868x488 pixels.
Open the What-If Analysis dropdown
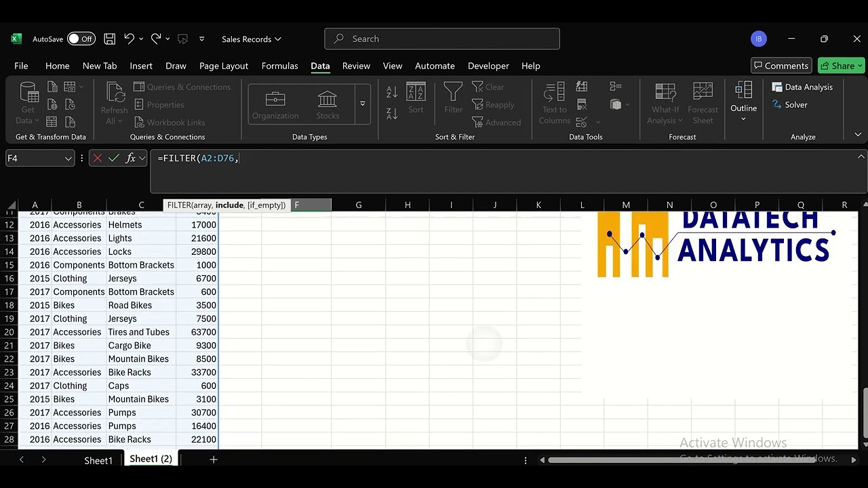tap(665, 104)
